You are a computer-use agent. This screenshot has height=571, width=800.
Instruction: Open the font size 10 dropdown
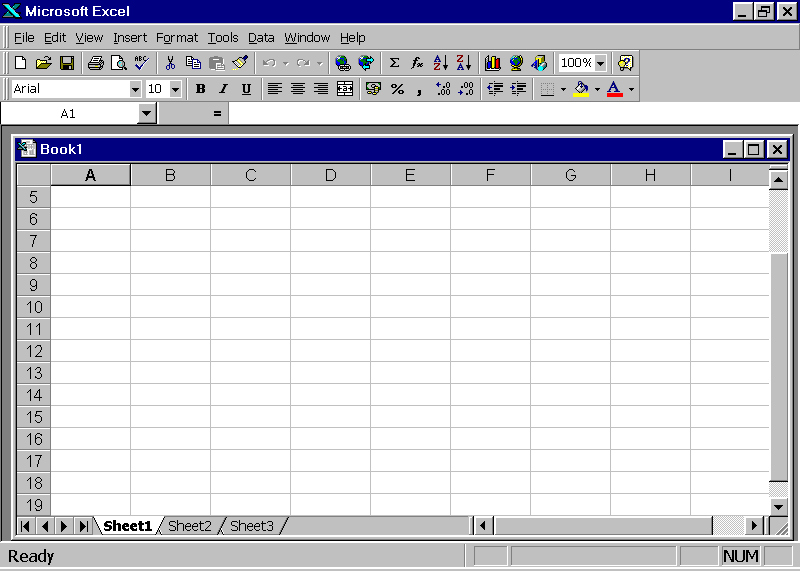pyautogui.click(x=176, y=89)
